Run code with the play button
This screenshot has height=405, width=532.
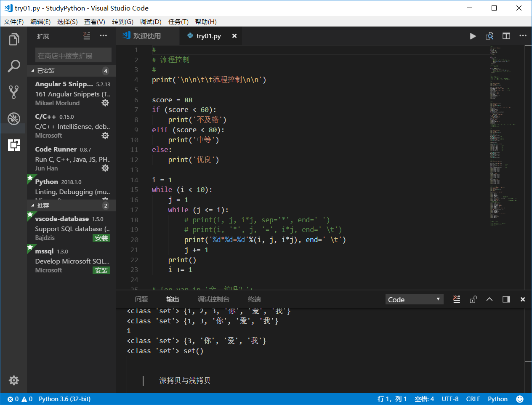[473, 36]
